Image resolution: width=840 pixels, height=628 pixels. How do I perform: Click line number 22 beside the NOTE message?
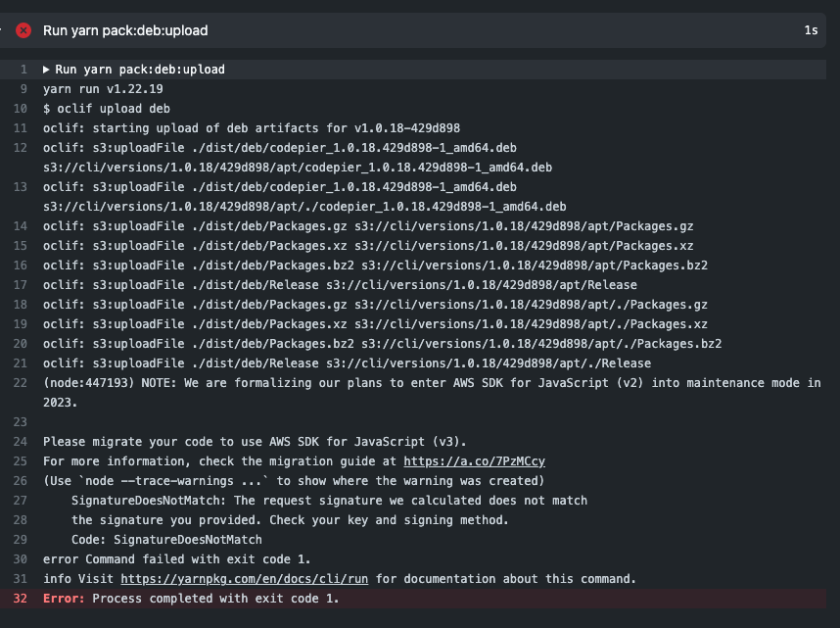pyautogui.click(x=20, y=382)
